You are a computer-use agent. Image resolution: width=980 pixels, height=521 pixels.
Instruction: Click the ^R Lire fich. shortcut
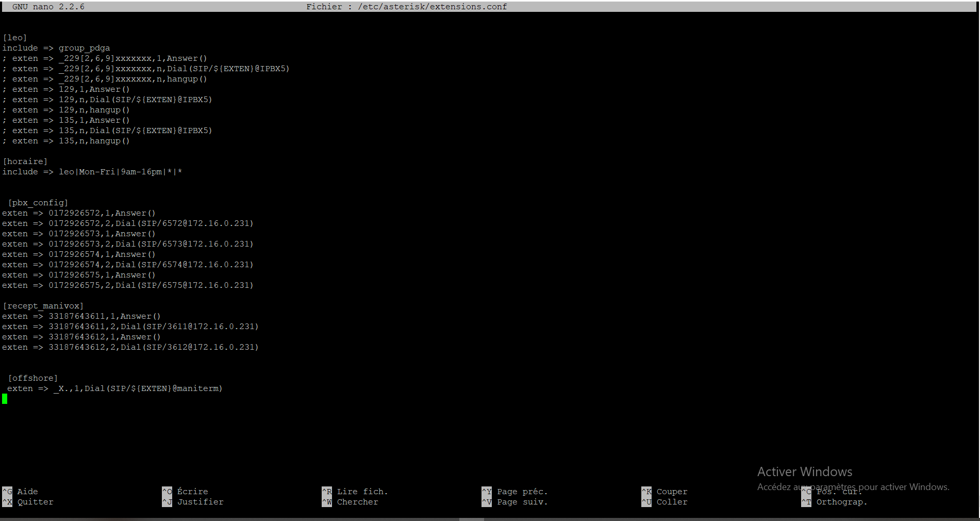pos(355,492)
